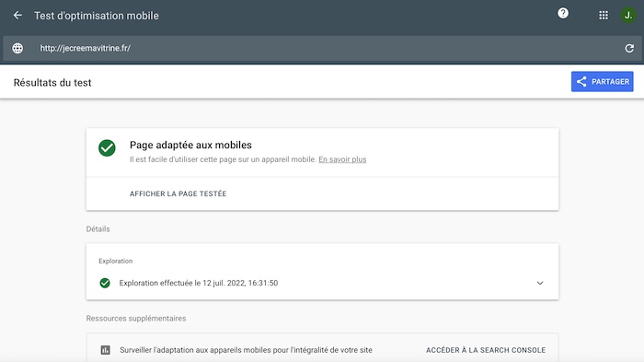This screenshot has width=644, height=362.
Task: Click the PARTAGER button
Action: coord(602,81)
